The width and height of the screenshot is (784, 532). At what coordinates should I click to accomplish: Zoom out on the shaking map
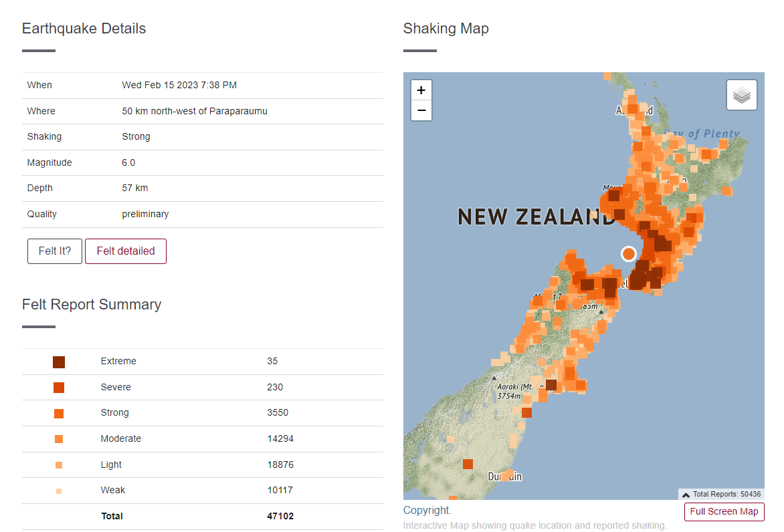(421, 110)
